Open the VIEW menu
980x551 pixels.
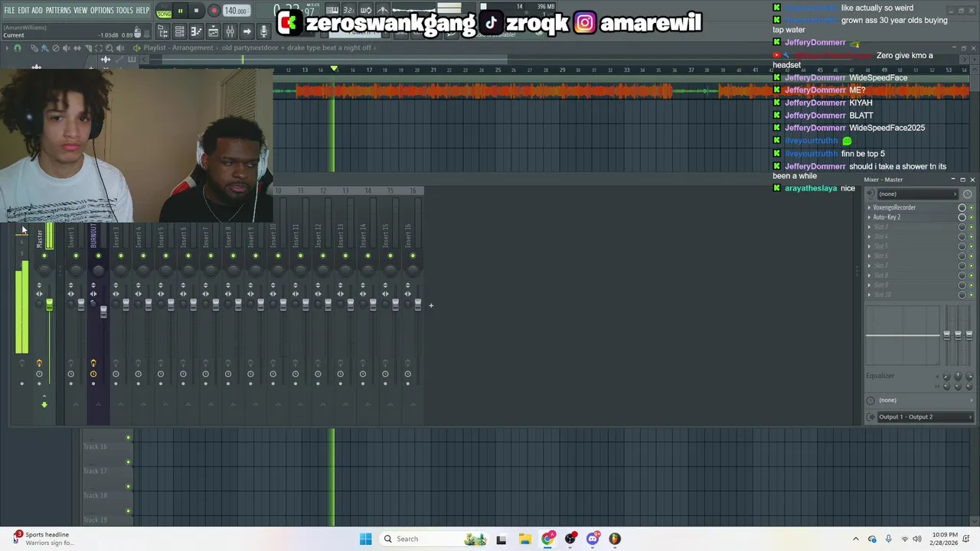[80, 10]
